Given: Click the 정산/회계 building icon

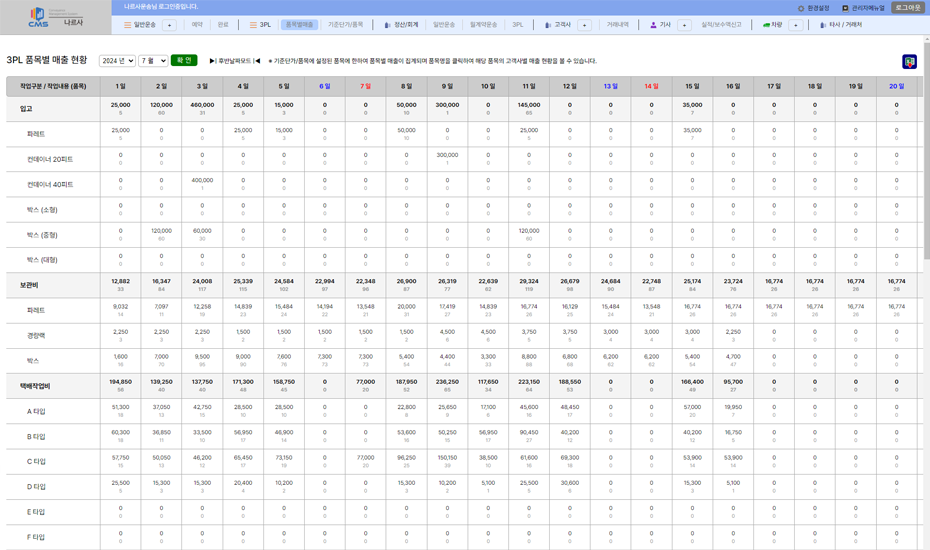Looking at the screenshot, I should pyautogui.click(x=387, y=25).
